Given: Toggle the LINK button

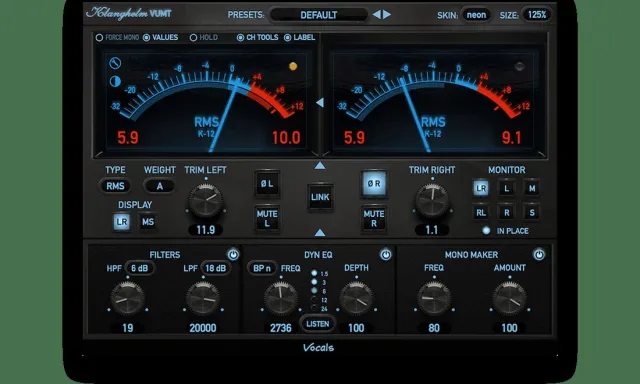Looking at the screenshot, I should (320, 197).
